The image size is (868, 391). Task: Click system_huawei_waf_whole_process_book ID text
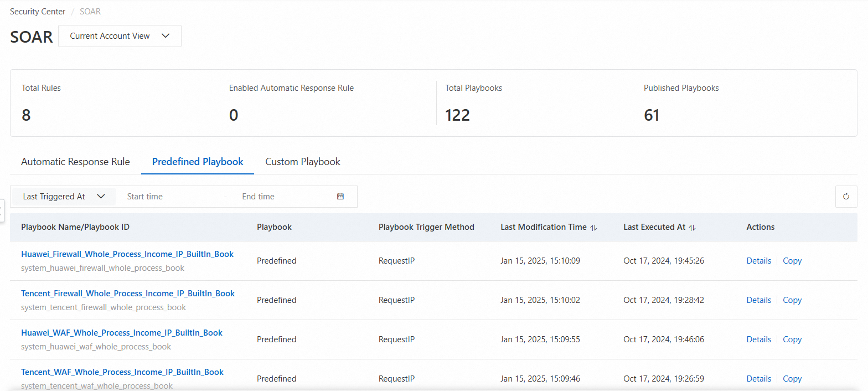(x=96, y=347)
